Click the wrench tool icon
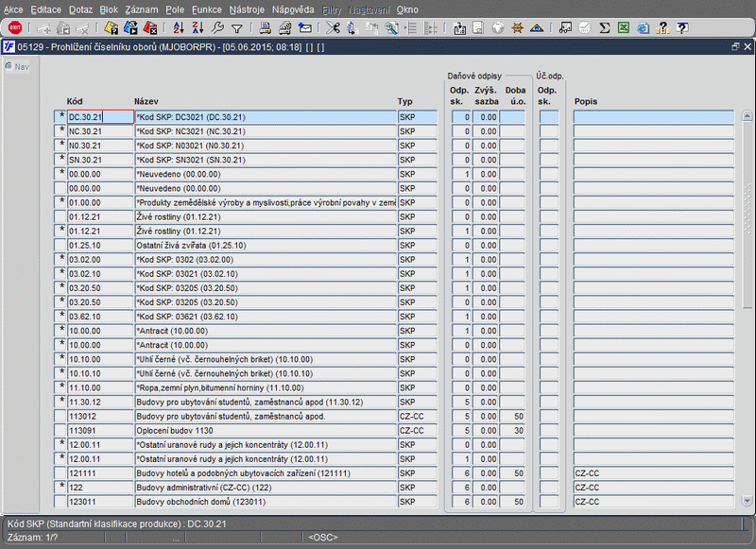 point(218,27)
